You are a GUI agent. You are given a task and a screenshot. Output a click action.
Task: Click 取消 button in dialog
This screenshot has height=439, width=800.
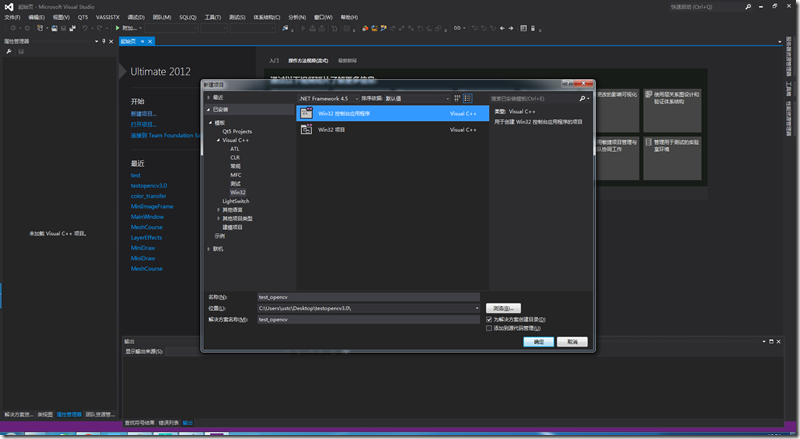click(572, 342)
